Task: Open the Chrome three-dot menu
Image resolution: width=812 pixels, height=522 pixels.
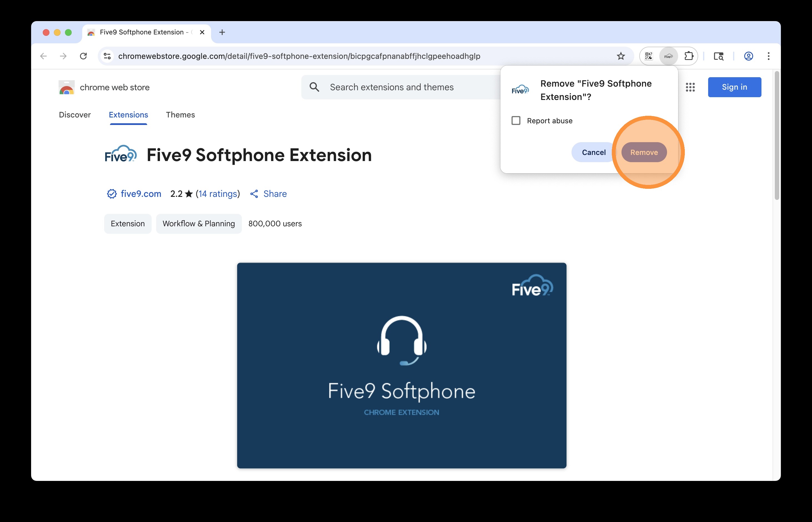Action: (x=769, y=56)
